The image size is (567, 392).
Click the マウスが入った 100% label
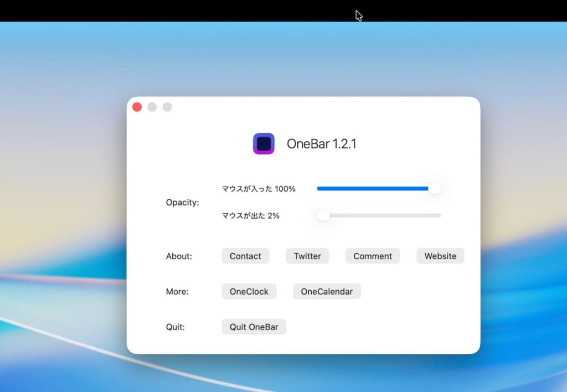(259, 189)
